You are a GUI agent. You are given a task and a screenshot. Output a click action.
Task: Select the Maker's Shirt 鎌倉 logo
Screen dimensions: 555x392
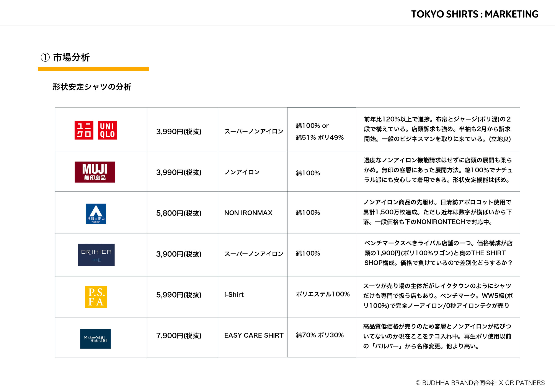tap(95, 339)
